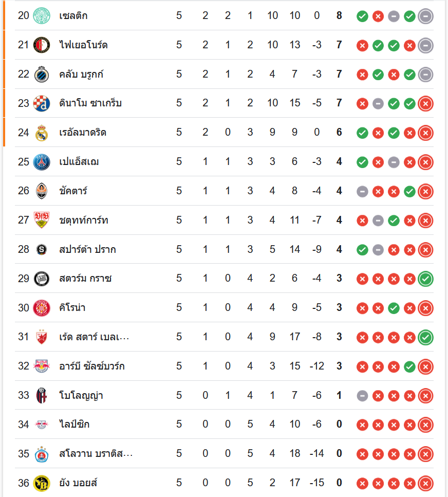Click the VfB Stuttgart logo
Image resolution: width=448 pixels, height=497 pixels.
pyautogui.click(x=41, y=220)
